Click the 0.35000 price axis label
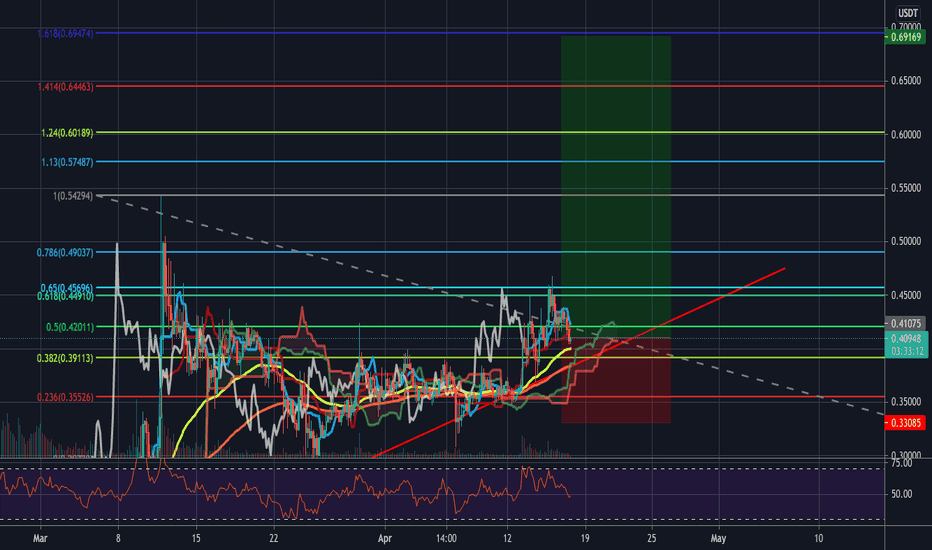The height and width of the screenshot is (550, 932). tap(906, 402)
